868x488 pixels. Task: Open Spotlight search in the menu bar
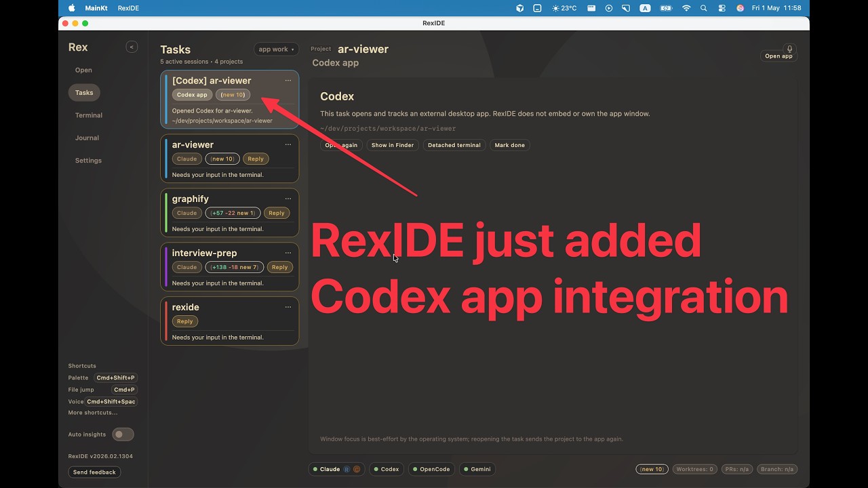[x=704, y=8]
